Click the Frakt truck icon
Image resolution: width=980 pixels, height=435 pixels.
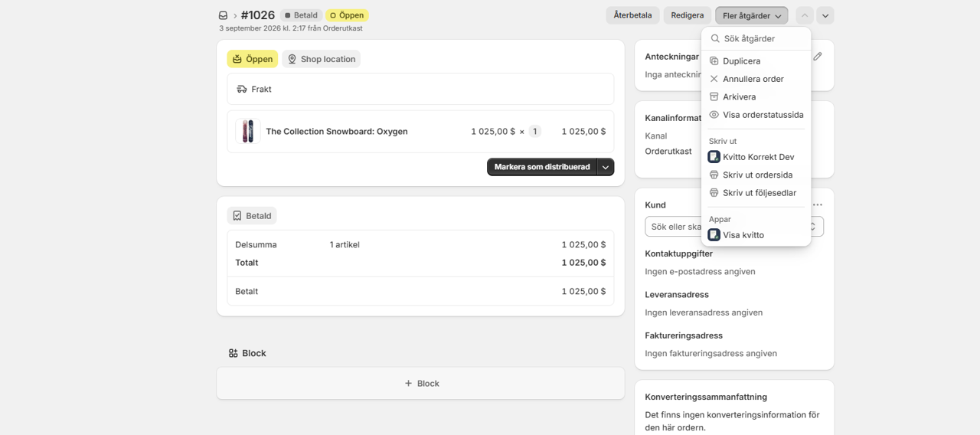[x=242, y=89]
